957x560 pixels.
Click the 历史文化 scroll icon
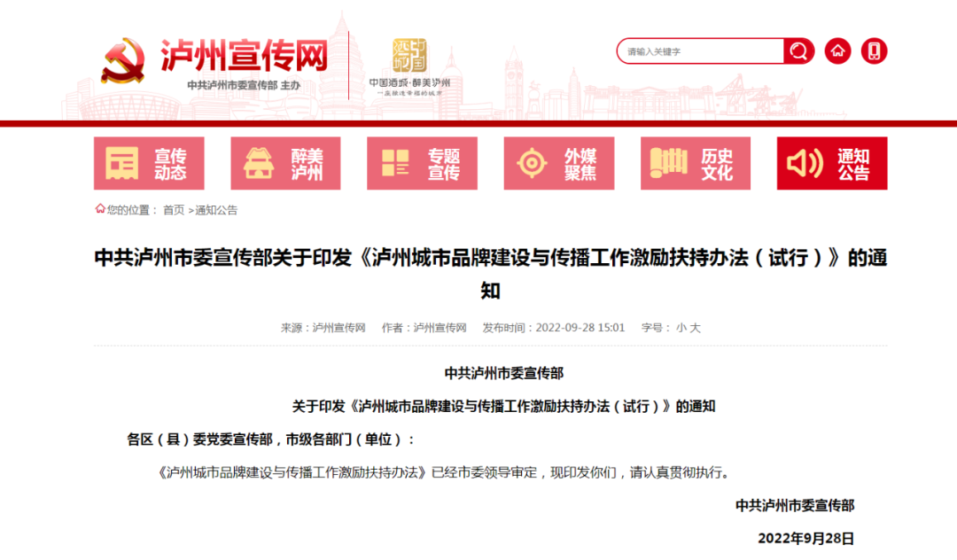669,164
